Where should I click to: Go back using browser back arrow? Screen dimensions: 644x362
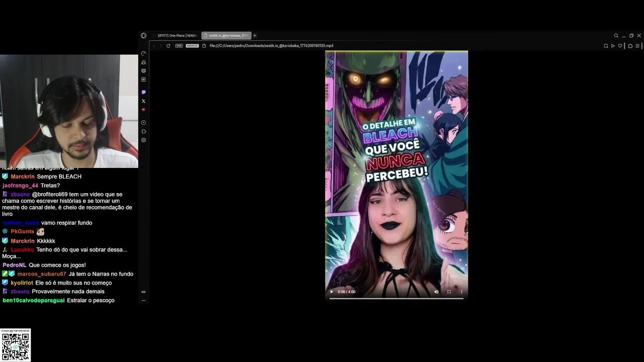[154, 46]
